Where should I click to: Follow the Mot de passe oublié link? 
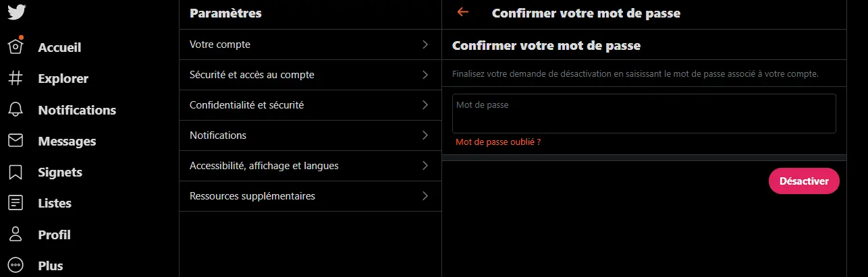coord(498,142)
